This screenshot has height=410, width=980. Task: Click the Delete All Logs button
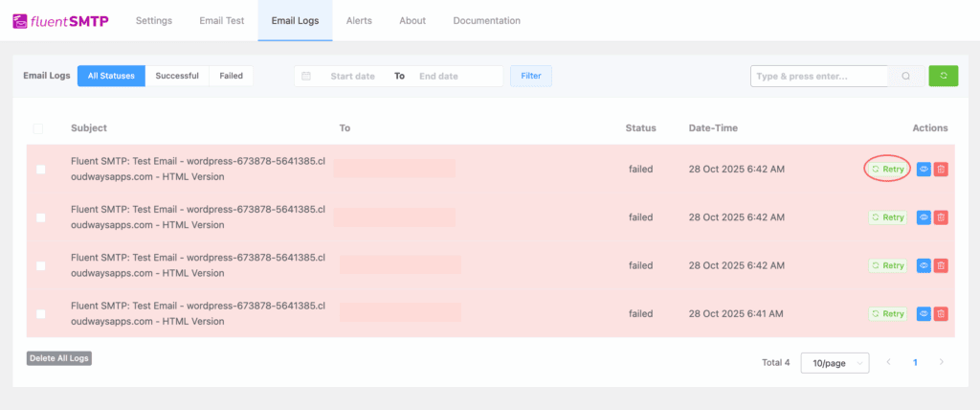tap(59, 358)
